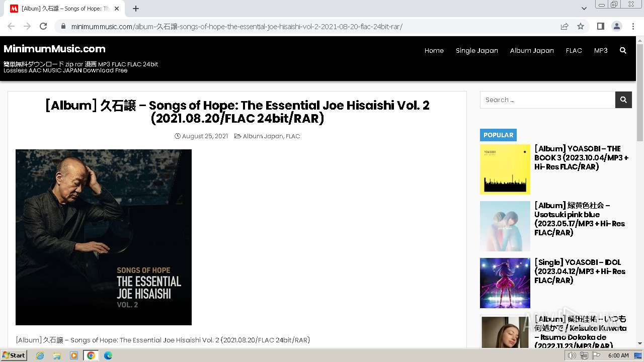Open Usotsuki pink blue album link
The image size is (644, 362).
pos(580,219)
